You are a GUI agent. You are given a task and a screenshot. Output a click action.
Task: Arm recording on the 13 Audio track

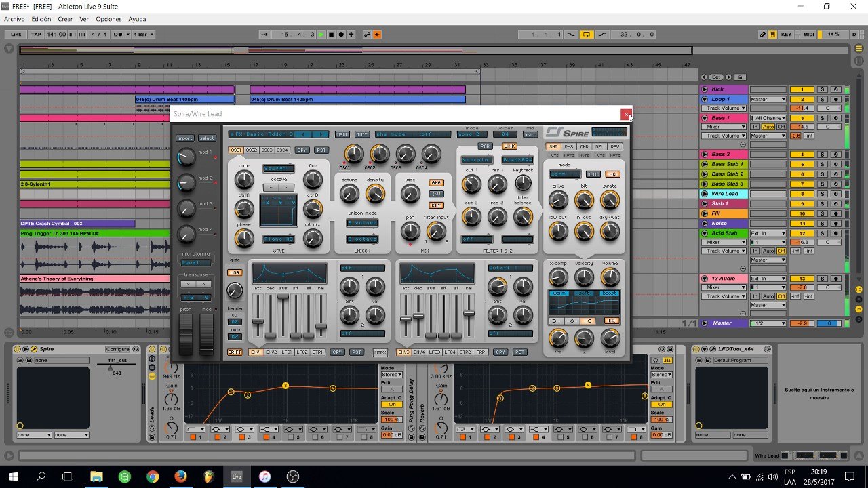click(836, 279)
